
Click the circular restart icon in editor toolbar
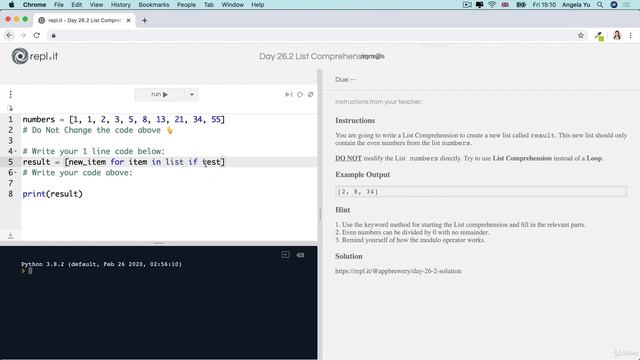click(x=300, y=94)
